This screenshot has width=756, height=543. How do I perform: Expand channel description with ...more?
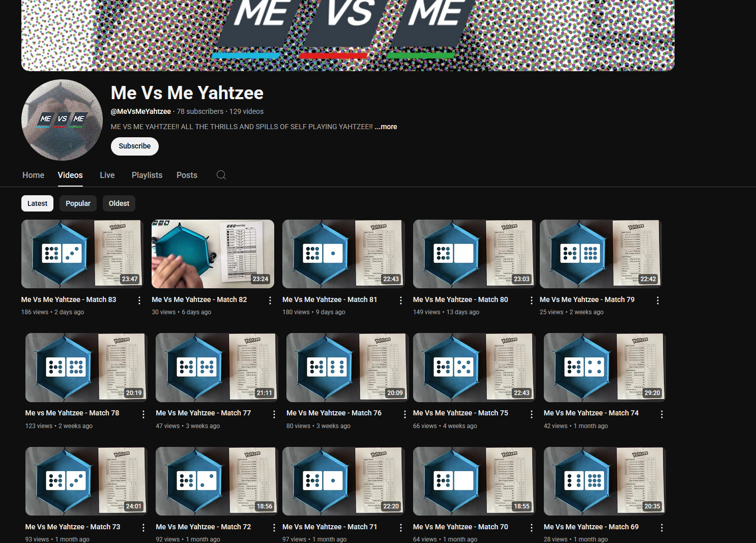[386, 127]
